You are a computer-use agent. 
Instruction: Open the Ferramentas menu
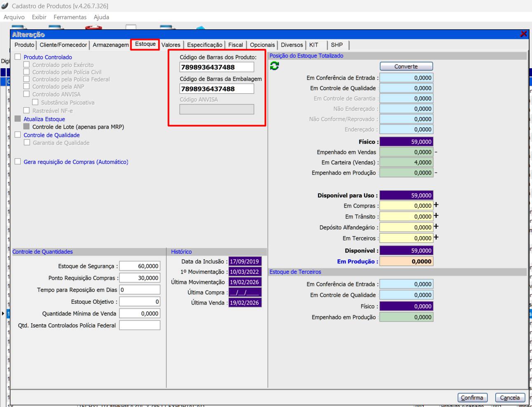click(70, 17)
